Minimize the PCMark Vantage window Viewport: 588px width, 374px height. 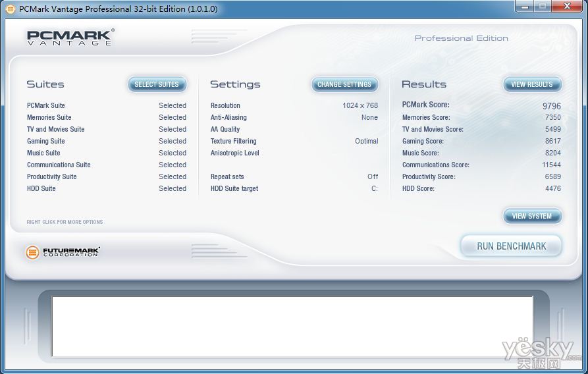525,7
